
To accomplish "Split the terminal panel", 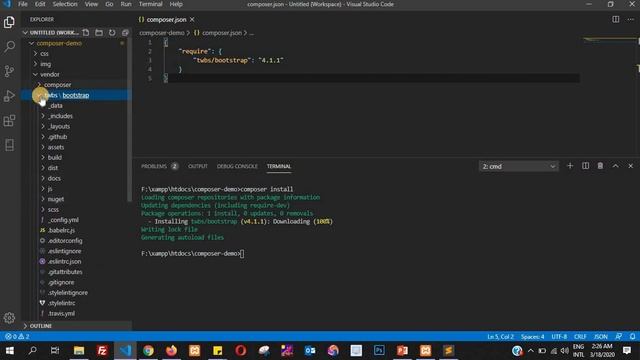I will [x=585, y=166].
